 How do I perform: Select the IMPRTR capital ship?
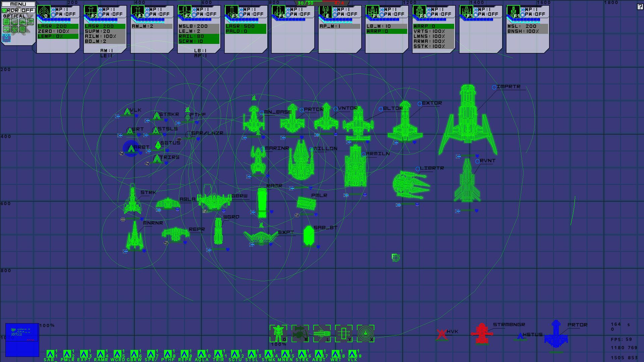click(468, 119)
